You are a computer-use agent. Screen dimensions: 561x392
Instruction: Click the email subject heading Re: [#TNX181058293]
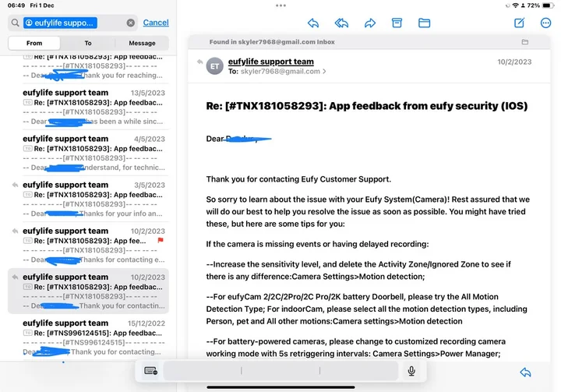tap(367, 106)
